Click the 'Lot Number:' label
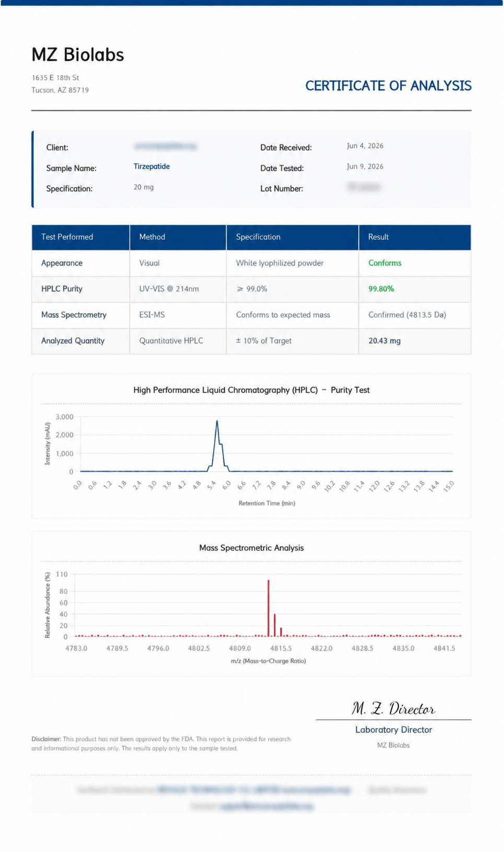This screenshot has width=504, height=852. (x=282, y=189)
